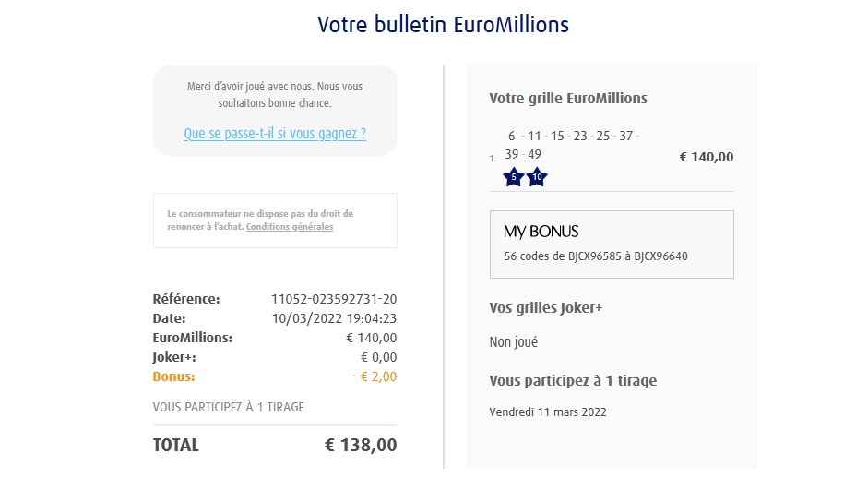Click the purchase date 10/03/2022 19:04:23
This screenshot has width=868, height=489.
coord(334,318)
